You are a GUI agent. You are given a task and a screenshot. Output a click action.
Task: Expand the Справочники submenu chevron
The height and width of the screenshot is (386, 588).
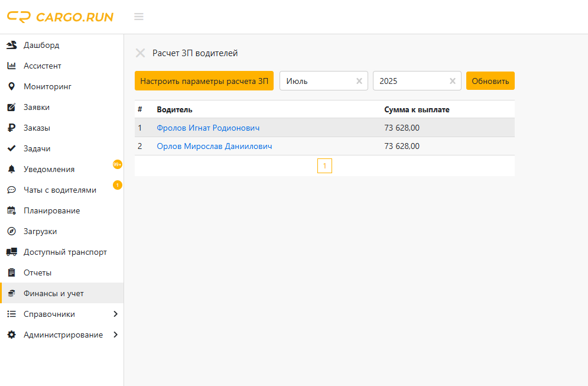tap(115, 314)
